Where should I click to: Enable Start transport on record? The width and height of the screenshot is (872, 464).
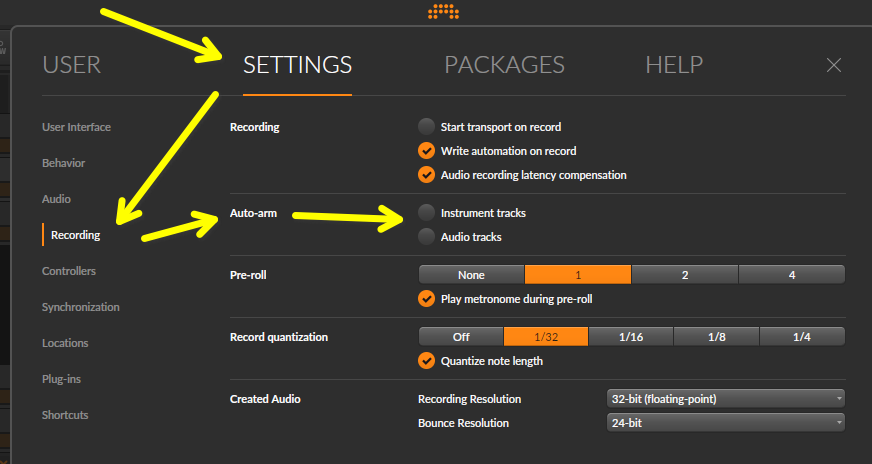[426, 127]
